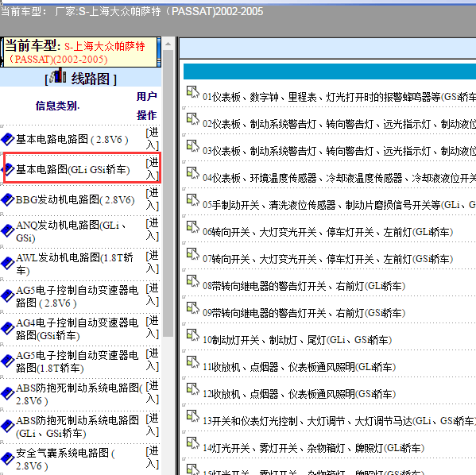
Task: Enter 基本电路电路图 (2.8V6) via [进入]
Action: pos(153,139)
